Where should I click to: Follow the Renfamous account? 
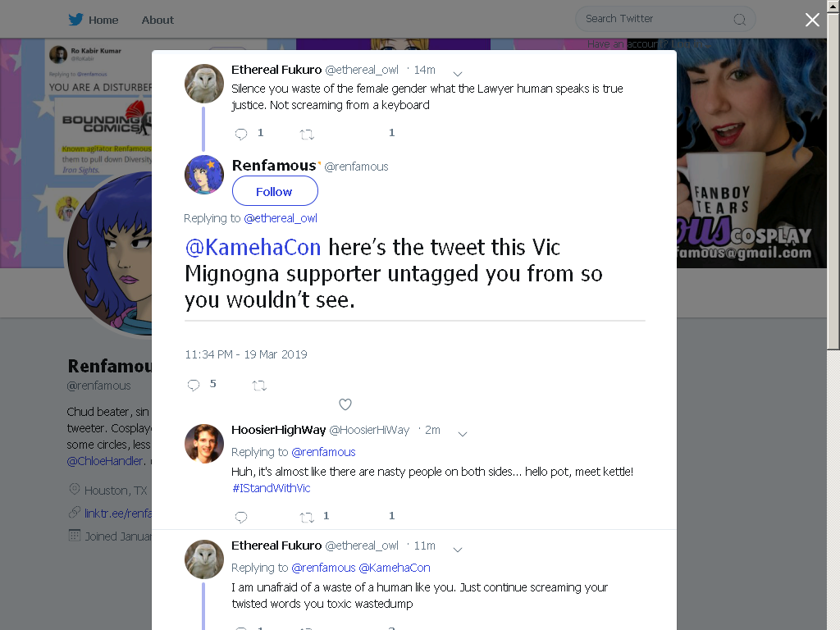(x=275, y=191)
